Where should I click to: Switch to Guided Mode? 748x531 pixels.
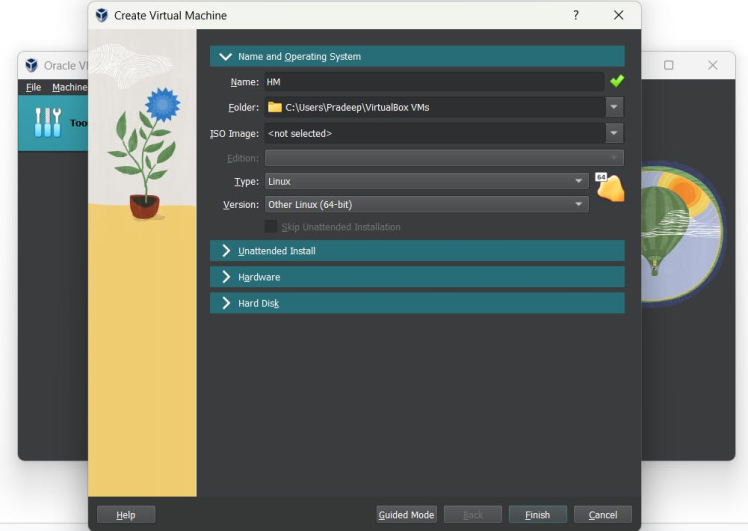click(x=406, y=515)
